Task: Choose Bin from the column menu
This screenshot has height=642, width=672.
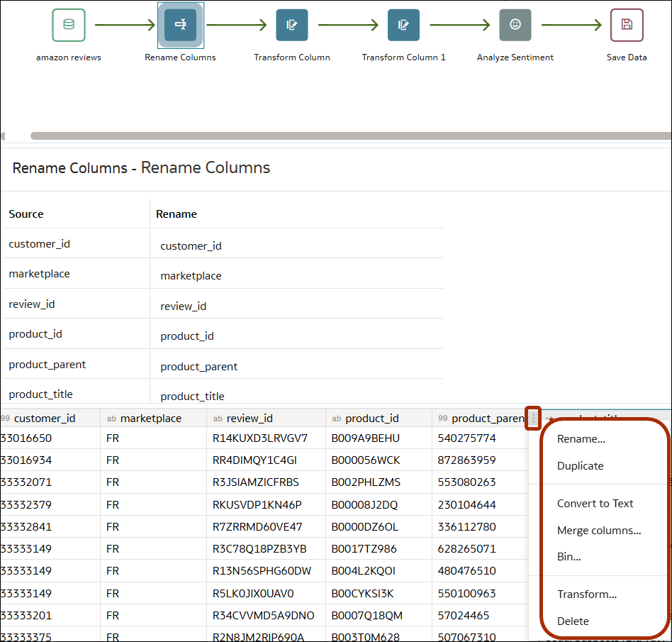Action: [x=569, y=556]
